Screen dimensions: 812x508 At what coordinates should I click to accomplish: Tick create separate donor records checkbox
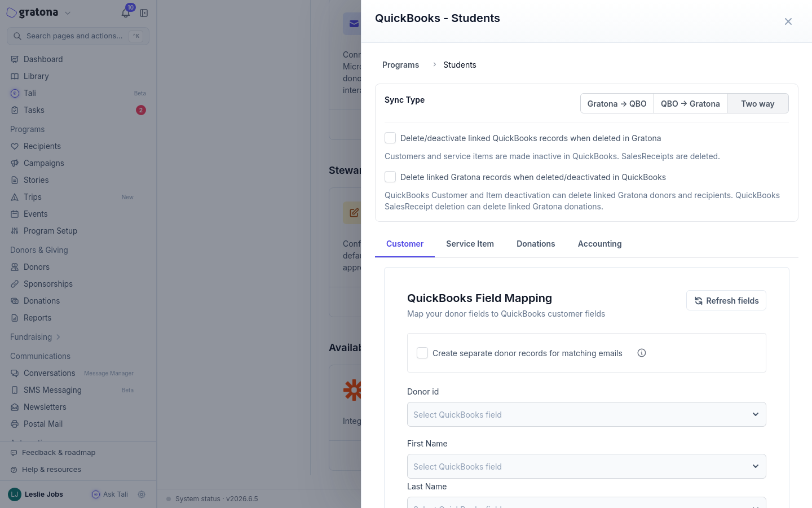(422, 353)
